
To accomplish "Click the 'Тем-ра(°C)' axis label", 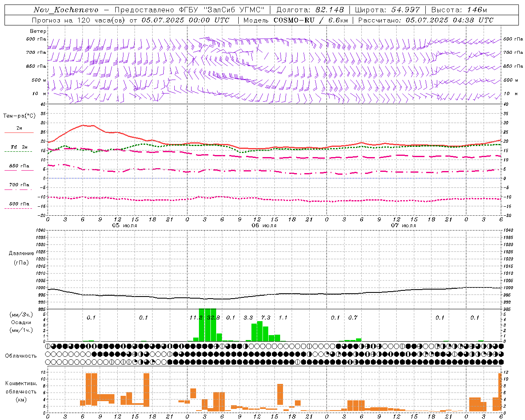I will (x=19, y=116).
